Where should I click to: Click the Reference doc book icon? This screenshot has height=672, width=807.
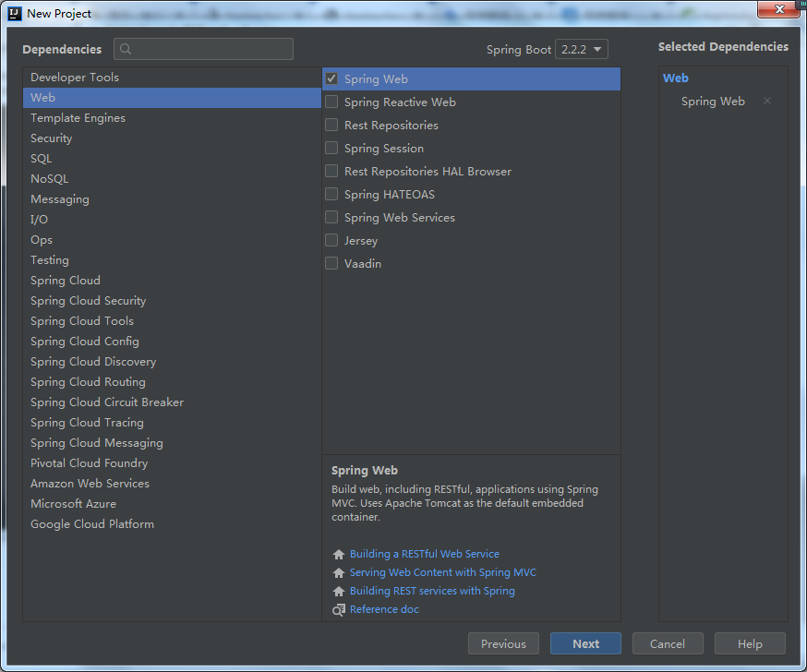coord(338,610)
